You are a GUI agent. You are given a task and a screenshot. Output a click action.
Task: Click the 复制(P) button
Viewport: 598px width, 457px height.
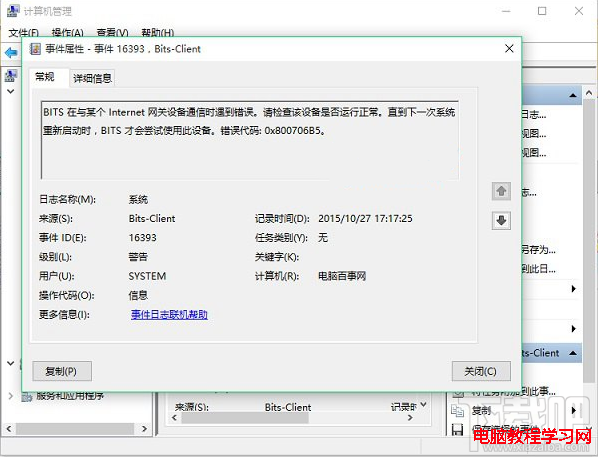pyautogui.click(x=62, y=371)
